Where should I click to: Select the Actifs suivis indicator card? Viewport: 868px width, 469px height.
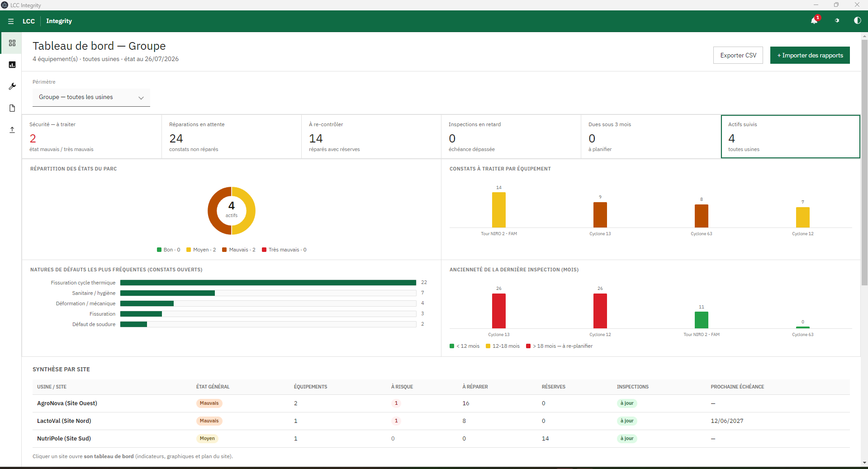pyautogui.click(x=791, y=137)
